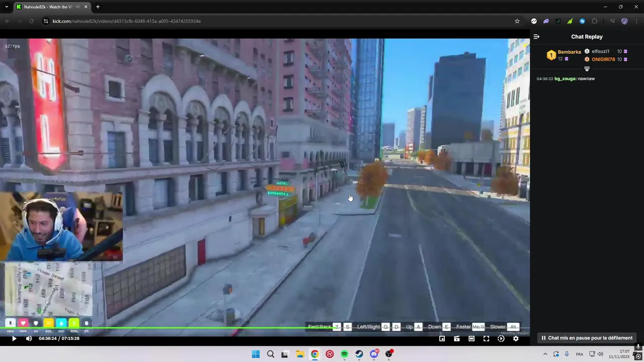This screenshot has height=362, width=644.
Task: Show hidden system tray icons
Action: point(545,354)
